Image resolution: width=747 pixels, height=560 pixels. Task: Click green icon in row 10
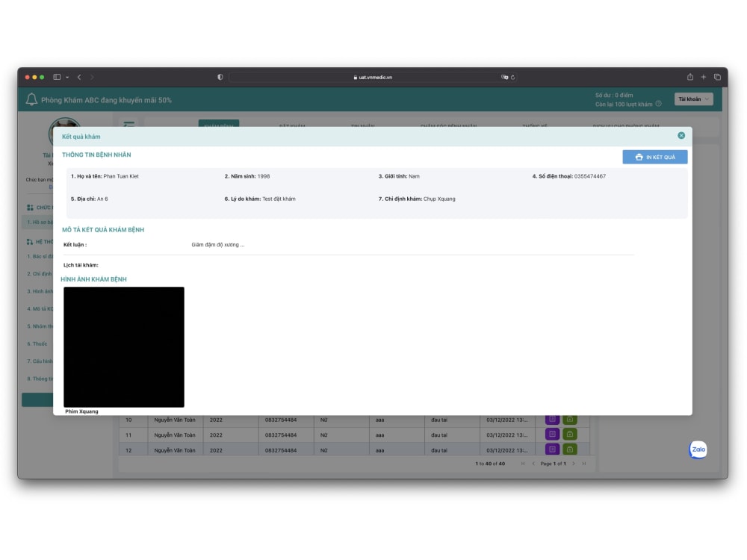pos(570,420)
